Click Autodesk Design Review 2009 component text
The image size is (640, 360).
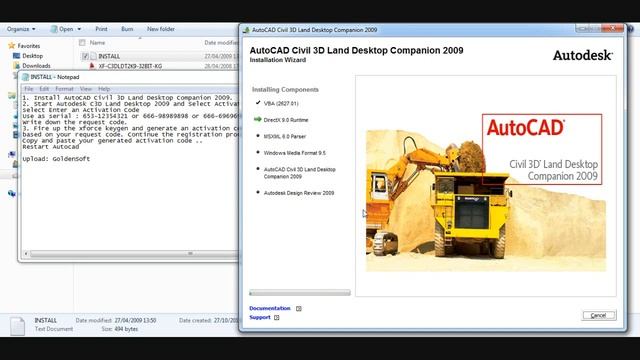pyautogui.click(x=299, y=193)
